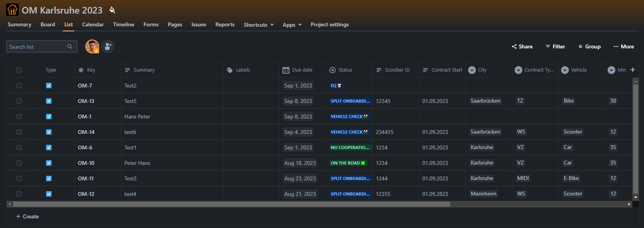The height and width of the screenshot is (228, 644).
Task: Open the Min column dropdown
Action: (x=611, y=70)
